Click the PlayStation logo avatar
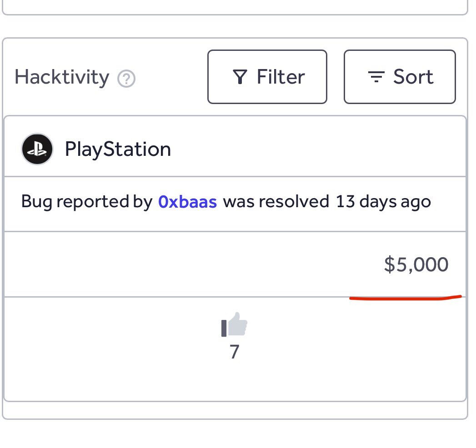 point(37,149)
